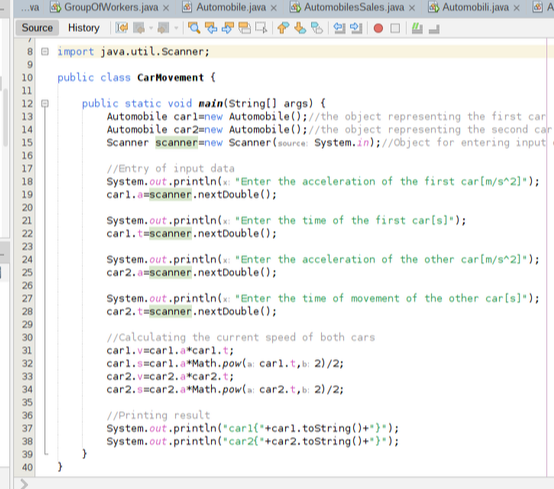Screen dimensions: 554x489
Task: Click the 'main' method name
Action: pyautogui.click(x=211, y=104)
